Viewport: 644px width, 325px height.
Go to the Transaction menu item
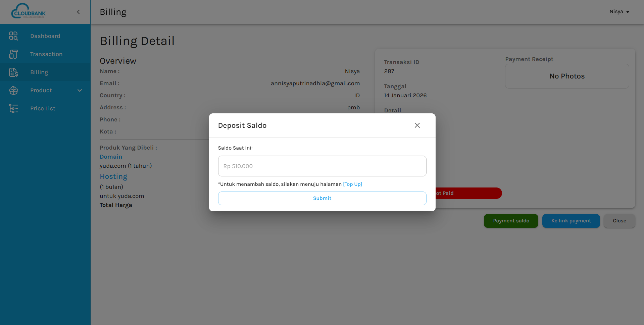46,54
